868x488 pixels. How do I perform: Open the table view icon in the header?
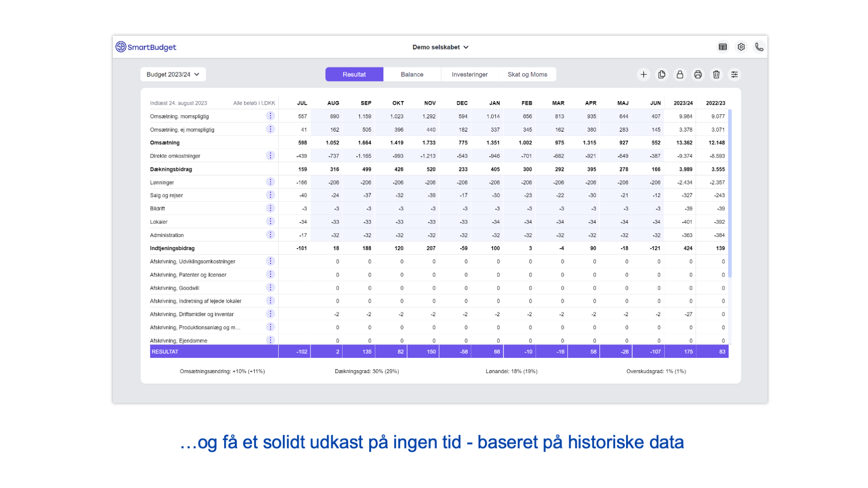(722, 47)
